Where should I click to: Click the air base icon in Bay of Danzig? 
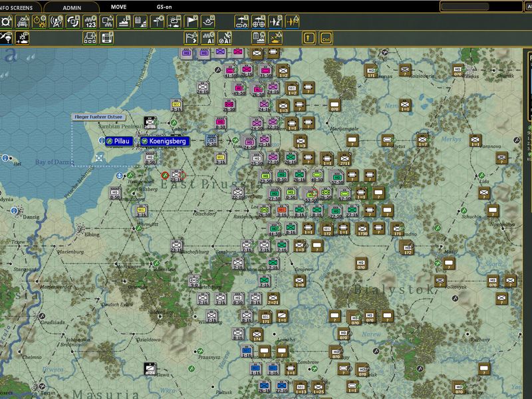click(99, 158)
